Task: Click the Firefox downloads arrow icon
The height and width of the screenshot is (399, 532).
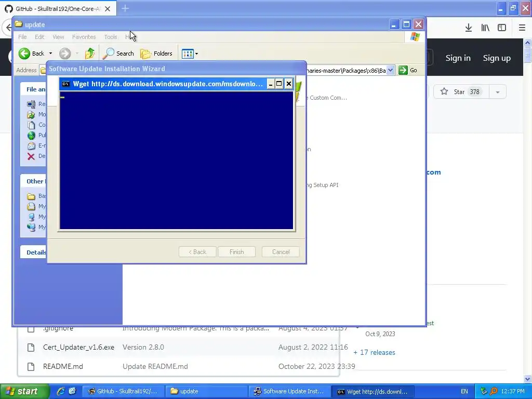Action: pos(469,28)
